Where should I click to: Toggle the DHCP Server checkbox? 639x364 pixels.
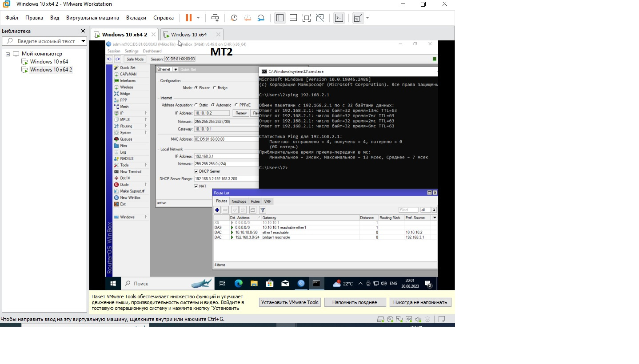click(x=196, y=171)
